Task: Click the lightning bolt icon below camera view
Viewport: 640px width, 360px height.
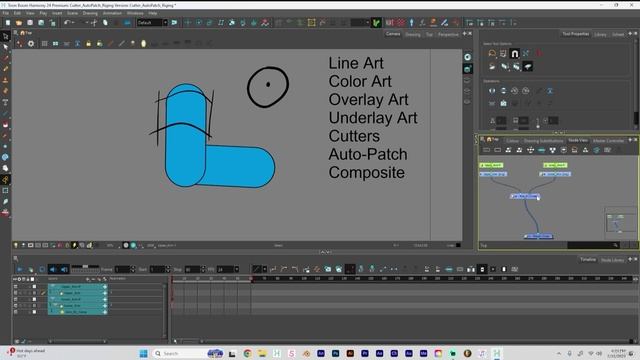Action: click(75, 245)
